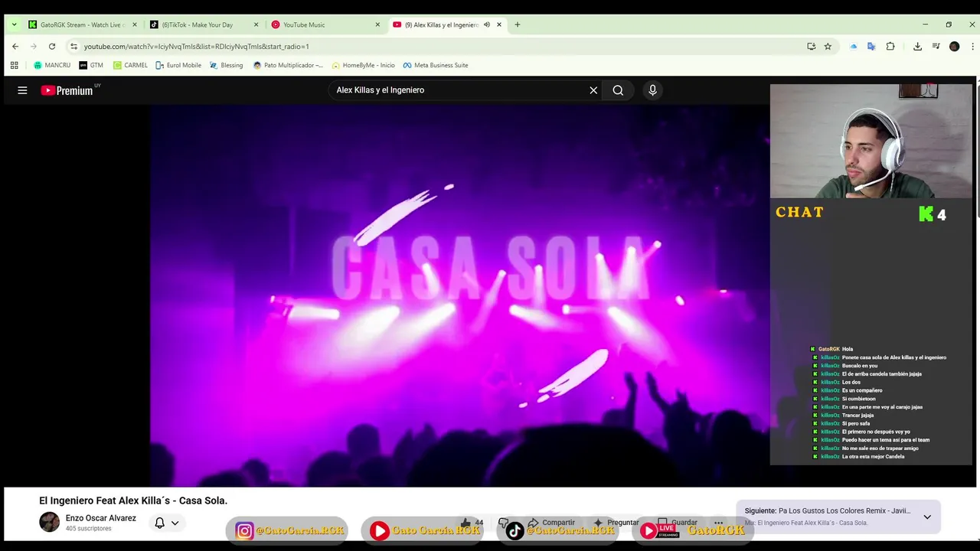Open the Eurol Mobile bookmark

click(178, 65)
